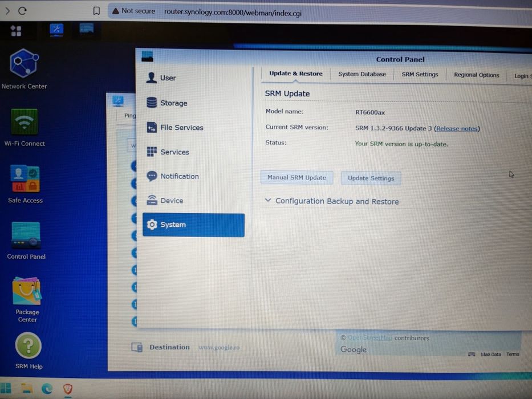Click Your SRM version is up-to-date status
The width and height of the screenshot is (532, 399).
click(x=401, y=144)
